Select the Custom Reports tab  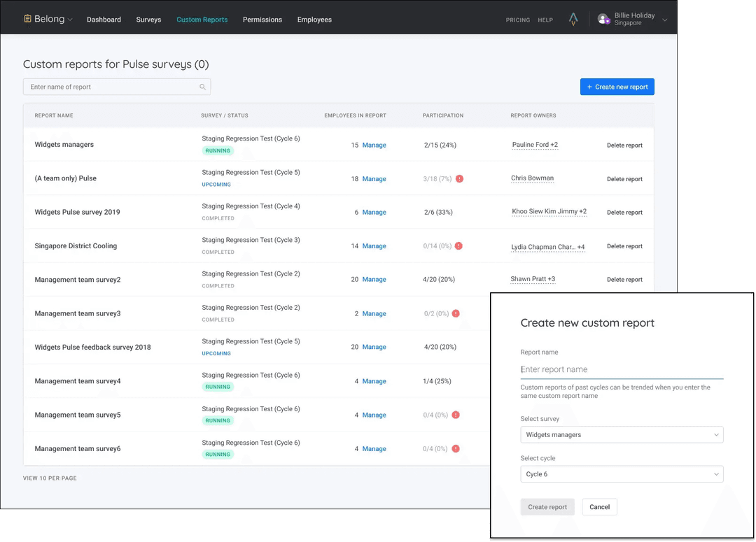click(202, 20)
